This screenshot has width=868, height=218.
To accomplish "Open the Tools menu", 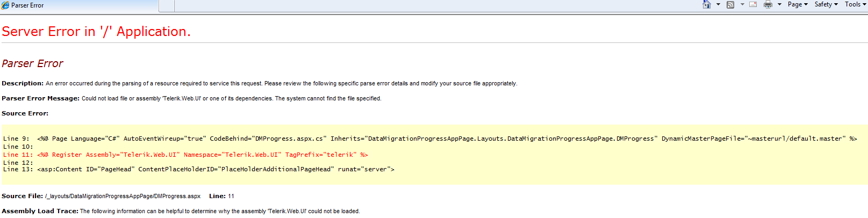I will pyautogui.click(x=855, y=4).
